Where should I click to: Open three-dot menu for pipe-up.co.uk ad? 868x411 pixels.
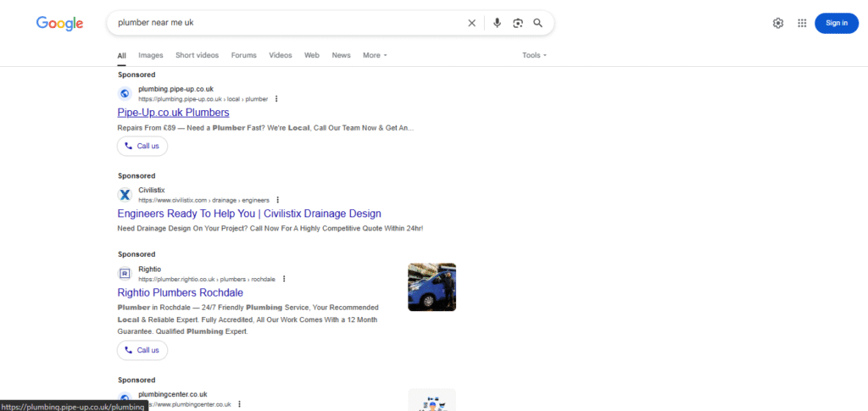276,99
